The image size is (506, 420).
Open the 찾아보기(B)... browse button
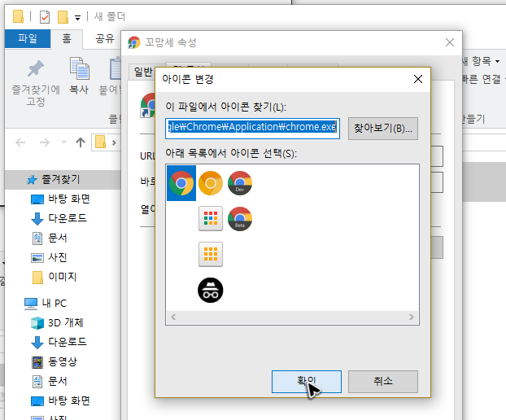point(383,129)
